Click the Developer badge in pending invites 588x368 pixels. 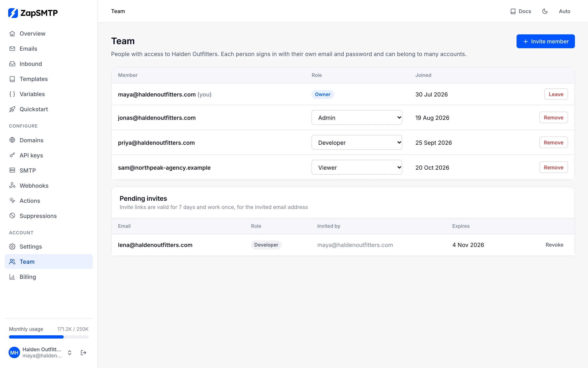point(266,245)
